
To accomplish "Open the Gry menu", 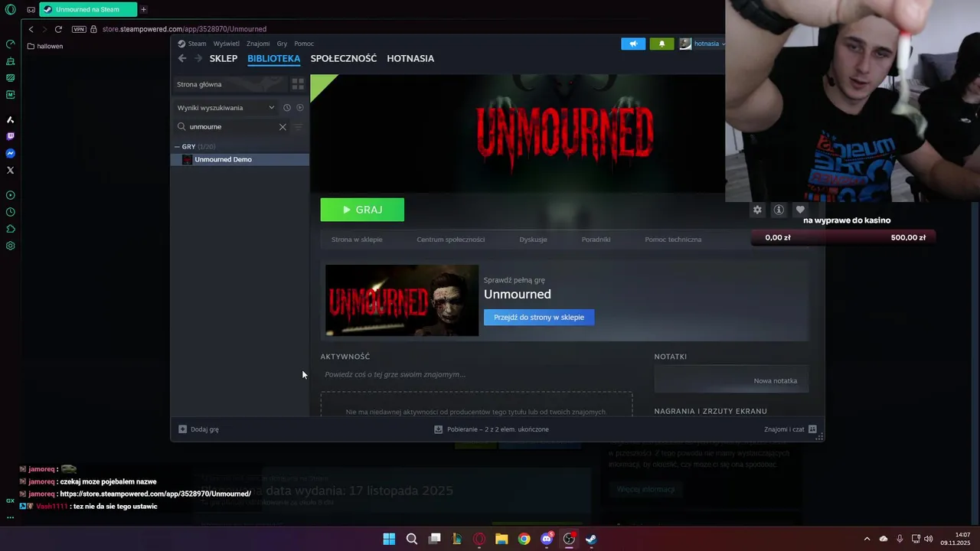I will [x=282, y=44].
